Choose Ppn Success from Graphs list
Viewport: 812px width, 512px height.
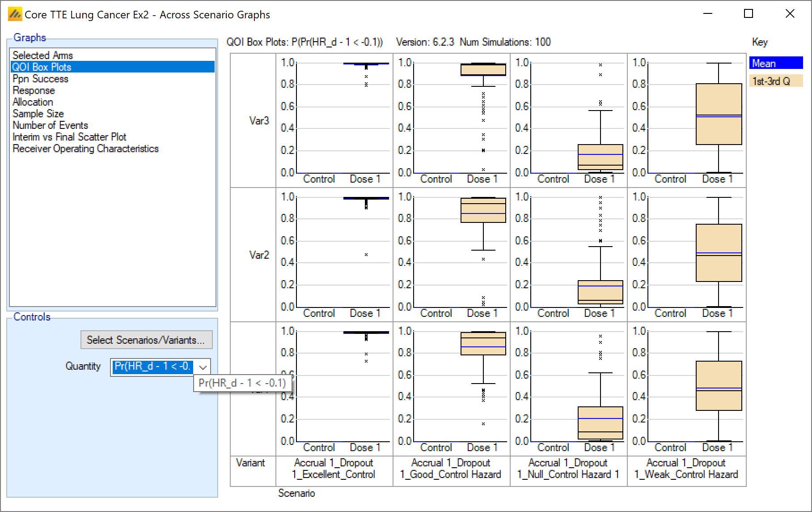[x=40, y=79]
